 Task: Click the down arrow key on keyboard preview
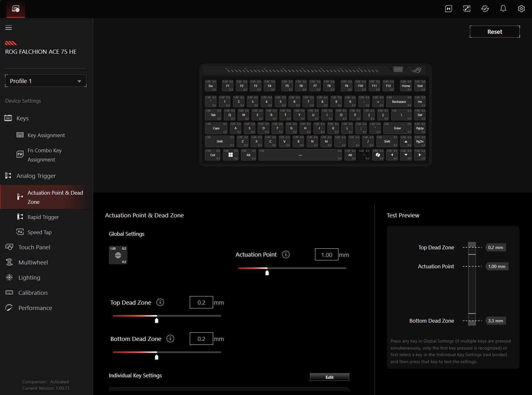click(406, 155)
